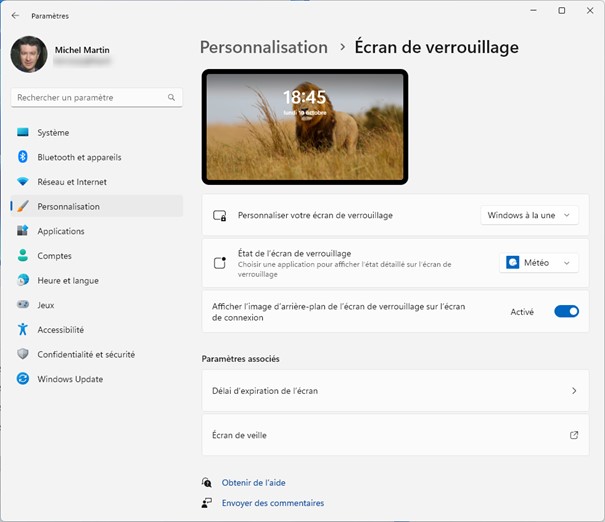Screen dimensions: 605x522
Task: Open Accessibilité category
Action: point(96,330)
